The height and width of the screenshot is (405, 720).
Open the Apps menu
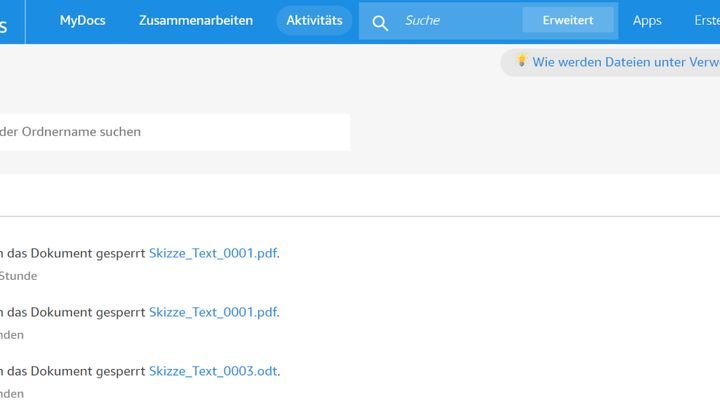click(x=647, y=21)
